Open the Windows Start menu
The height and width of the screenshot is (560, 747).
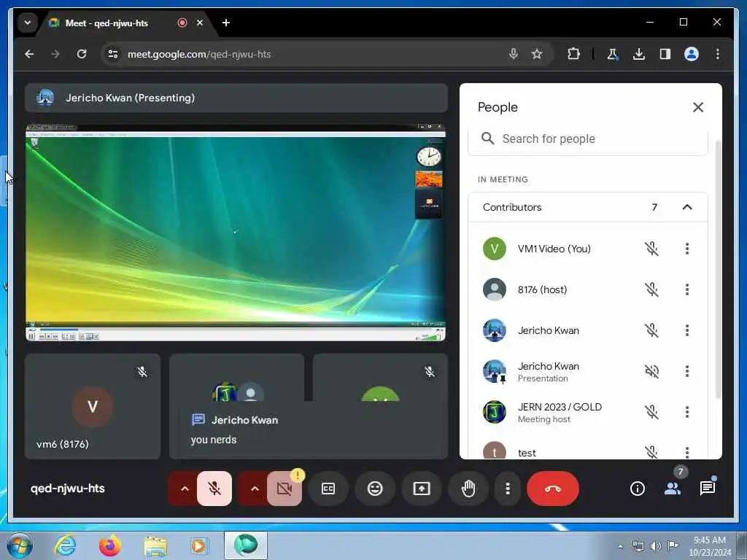point(20,545)
